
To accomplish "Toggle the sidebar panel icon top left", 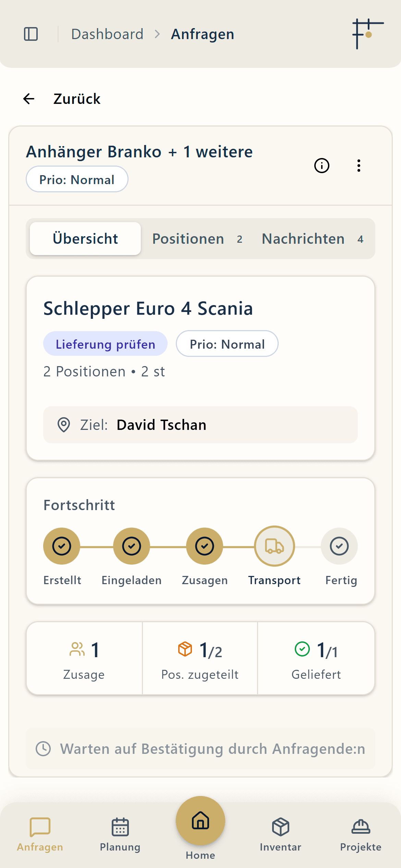I will point(32,33).
